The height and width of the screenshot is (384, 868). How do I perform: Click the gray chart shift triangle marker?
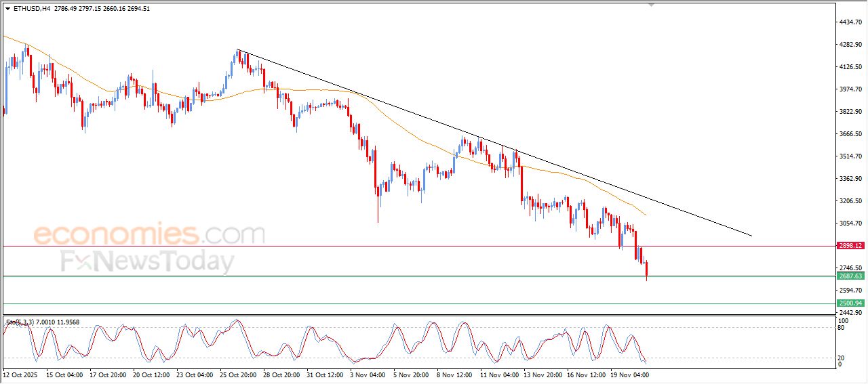click(652, 5)
